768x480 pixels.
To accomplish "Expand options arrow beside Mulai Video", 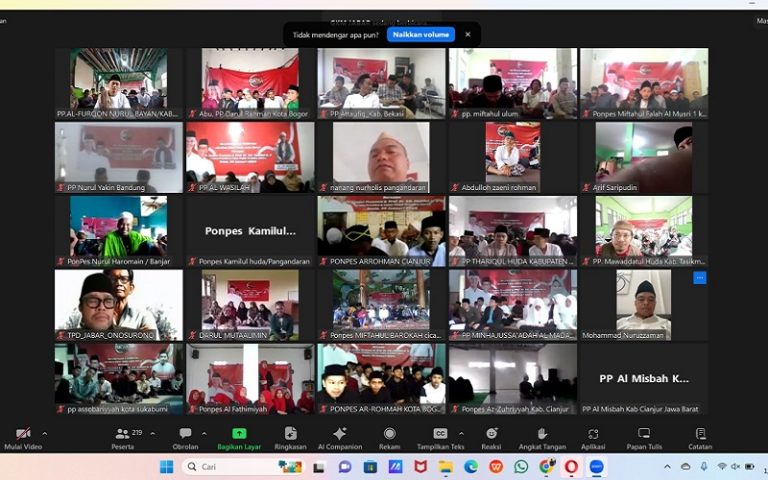I will 44,433.
